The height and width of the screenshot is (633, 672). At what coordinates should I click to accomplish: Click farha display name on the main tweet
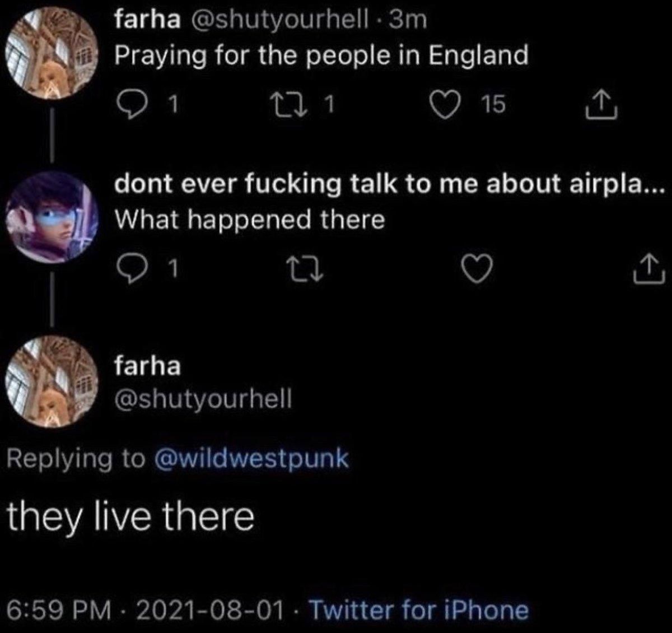pos(148,366)
